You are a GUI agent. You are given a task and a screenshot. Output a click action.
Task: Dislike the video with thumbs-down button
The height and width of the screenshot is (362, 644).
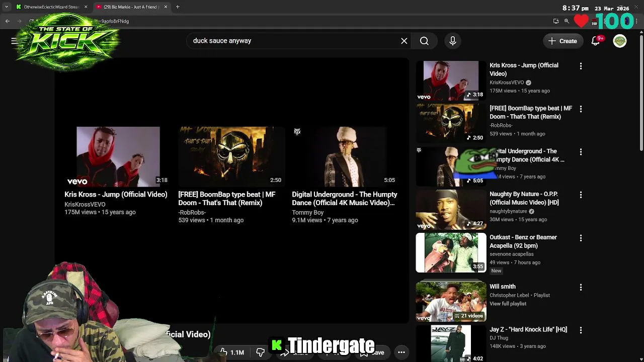point(260,352)
